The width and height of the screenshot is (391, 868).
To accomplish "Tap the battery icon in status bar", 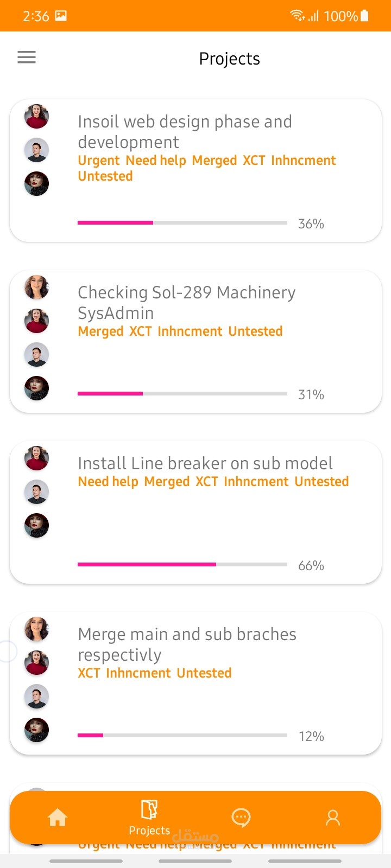I will pos(364,16).
